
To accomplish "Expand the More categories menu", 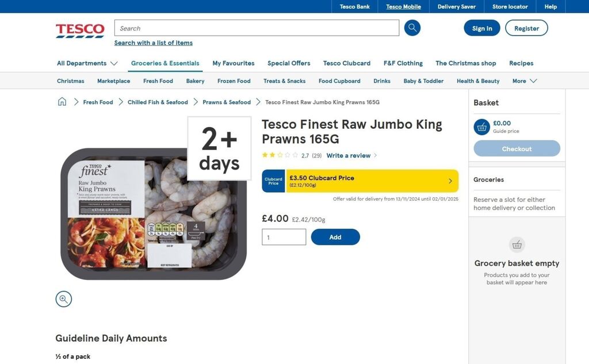I will [x=524, y=81].
